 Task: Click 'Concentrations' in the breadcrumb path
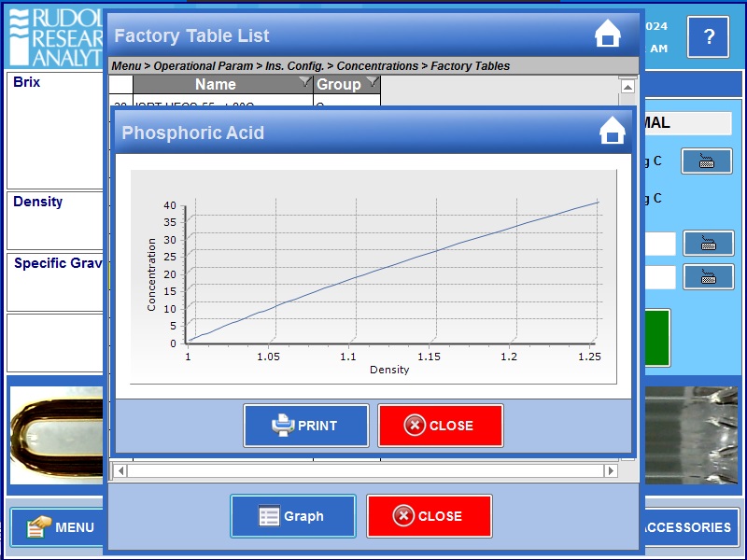(377, 65)
